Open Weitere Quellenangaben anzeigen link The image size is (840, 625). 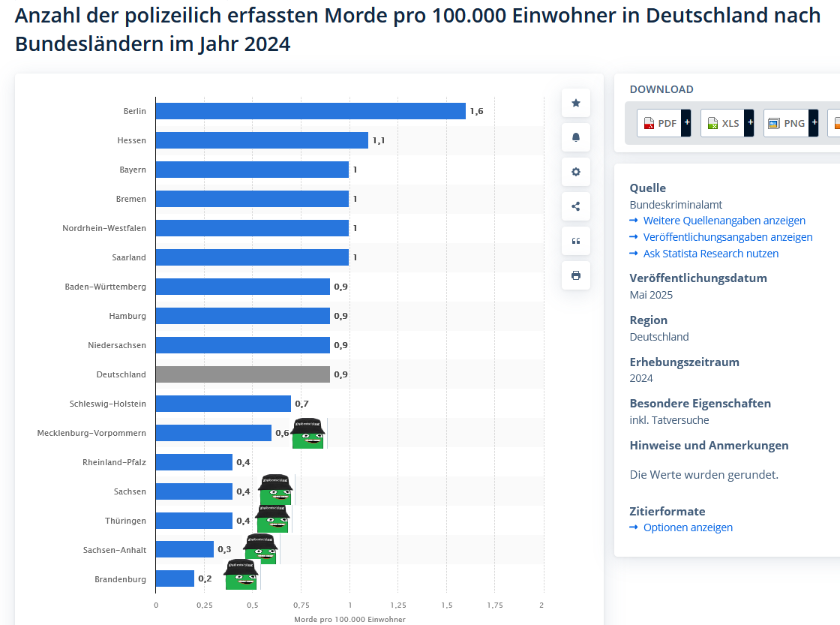pyautogui.click(x=724, y=221)
